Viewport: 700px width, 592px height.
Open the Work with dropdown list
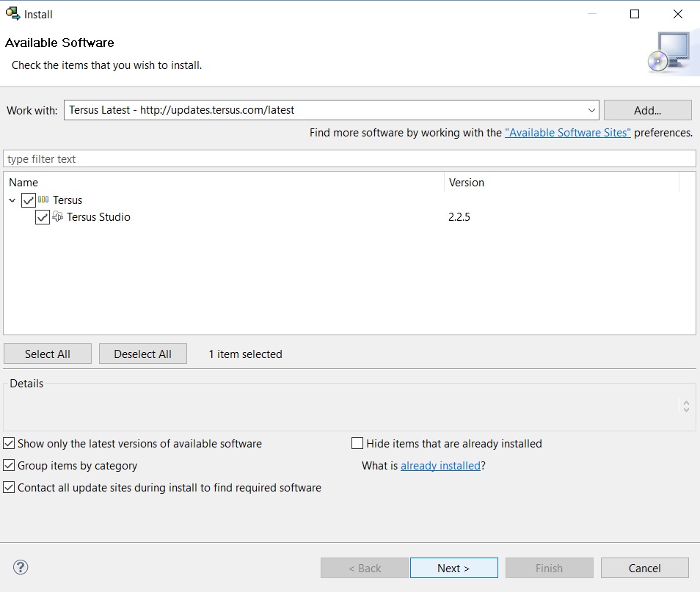[x=591, y=110]
